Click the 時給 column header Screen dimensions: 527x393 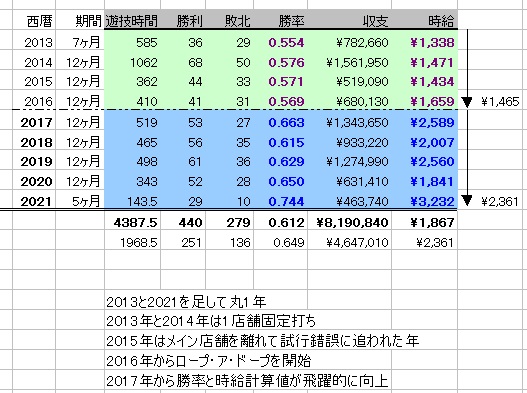424,21
